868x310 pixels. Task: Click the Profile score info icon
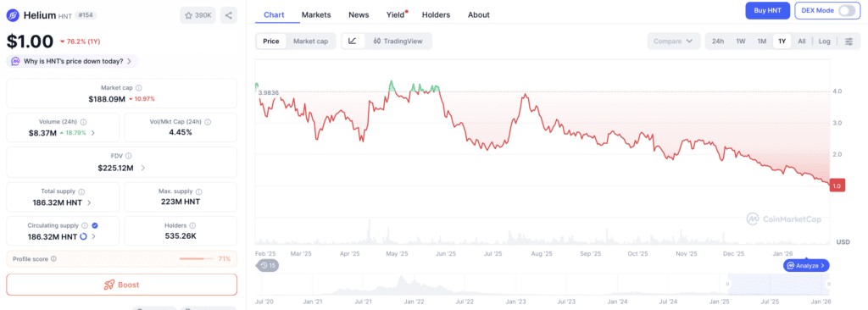coord(53,258)
